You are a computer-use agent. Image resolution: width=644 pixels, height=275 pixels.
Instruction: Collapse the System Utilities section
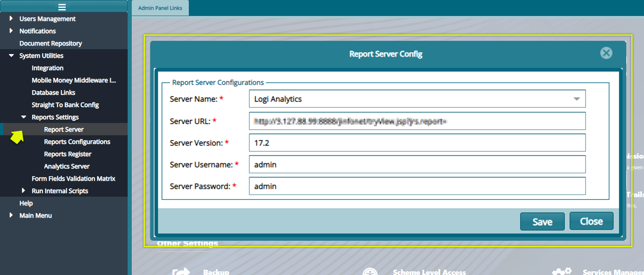tap(11, 55)
